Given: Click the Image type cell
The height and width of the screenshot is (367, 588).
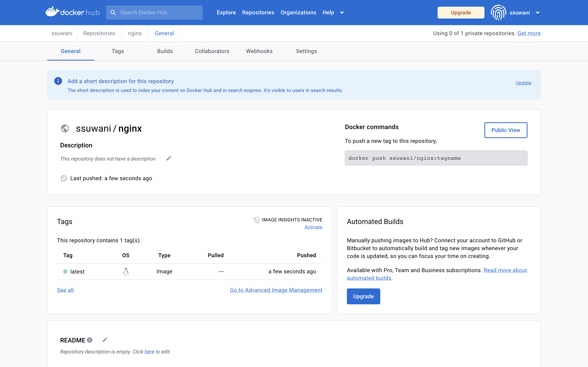Looking at the screenshot, I should point(164,272).
